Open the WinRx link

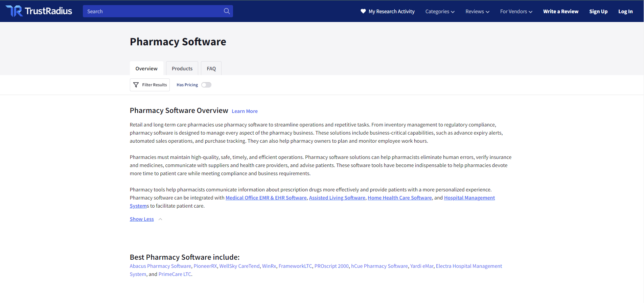pyautogui.click(x=269, y=266)
